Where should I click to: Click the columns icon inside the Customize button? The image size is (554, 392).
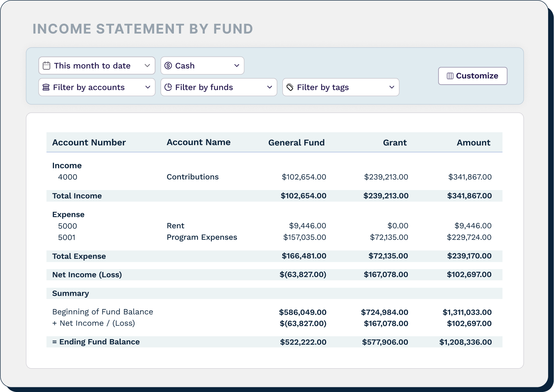tap(450, 76)
